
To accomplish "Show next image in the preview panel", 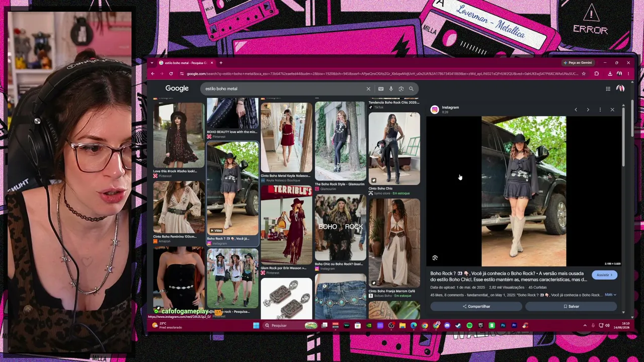I will click(x=588, y=110).
